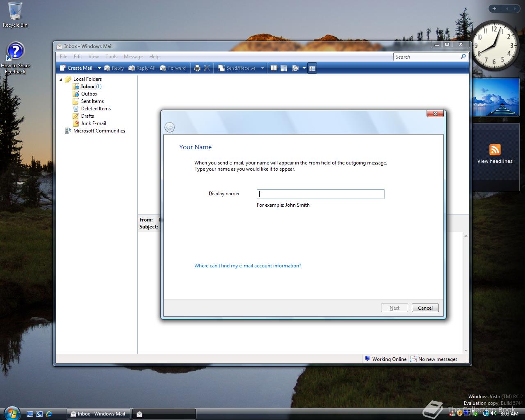The height and width of the screenshot is (420, 525).
Task: Open the Message menu
Action: tap(133, 57)
